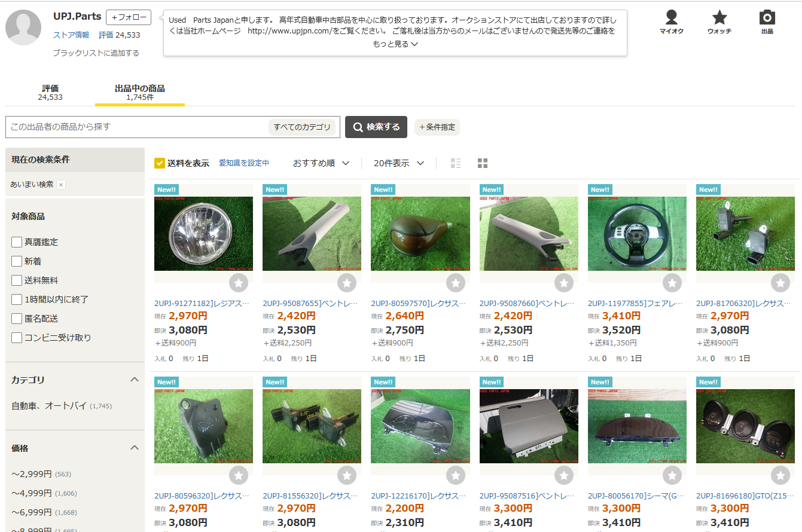Check the 匿名配送 checkbox

click(x=17, y=319)
